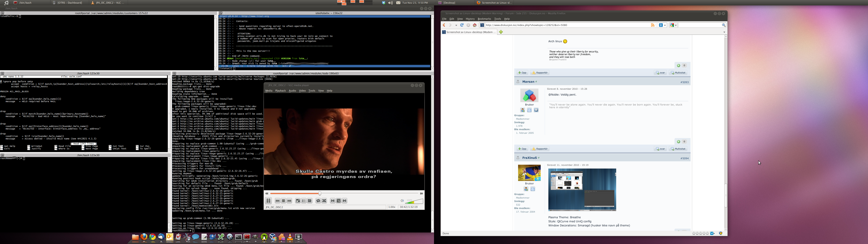Click Opp button below Marsan's post
The image size is (868, 244).
click(x=522, y=149)
